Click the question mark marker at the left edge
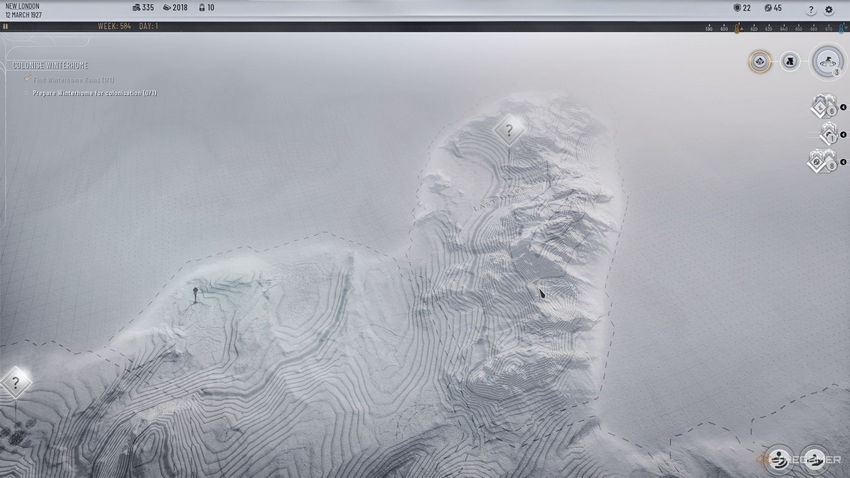 pyautogui.click(x=16, y=383)
